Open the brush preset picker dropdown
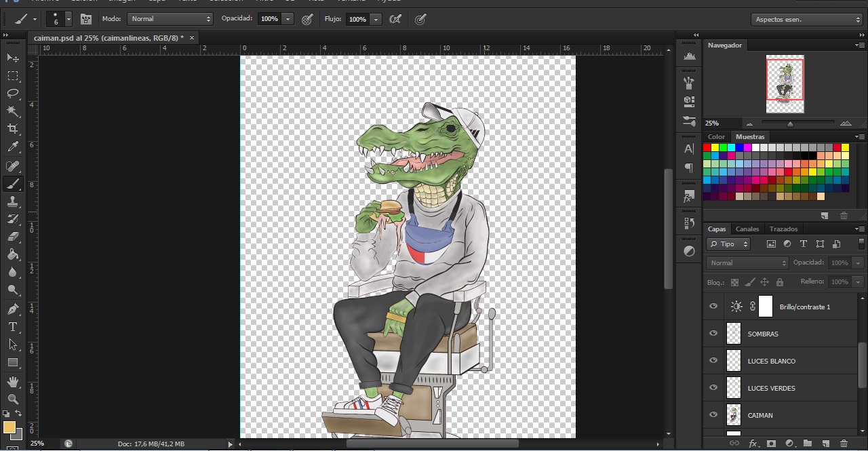868x451 pixels. coord(68,19)
